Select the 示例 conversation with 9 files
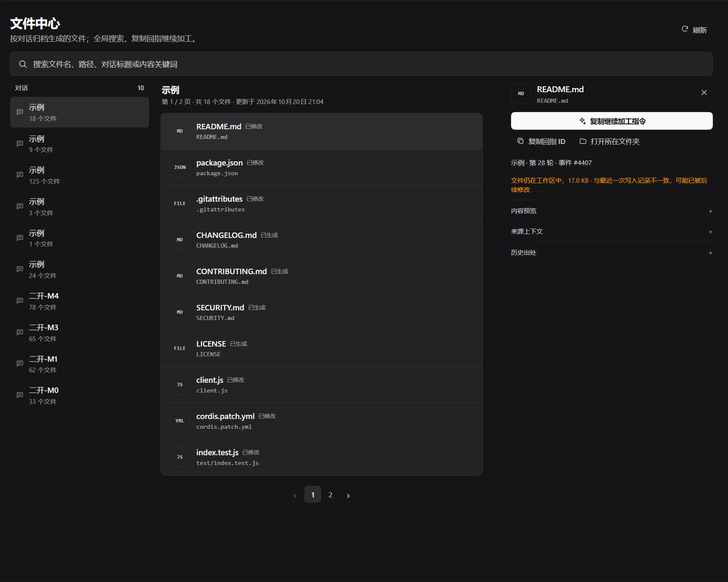Image resolution: width=728 pixels, height=582 pixels. point(80,144)
